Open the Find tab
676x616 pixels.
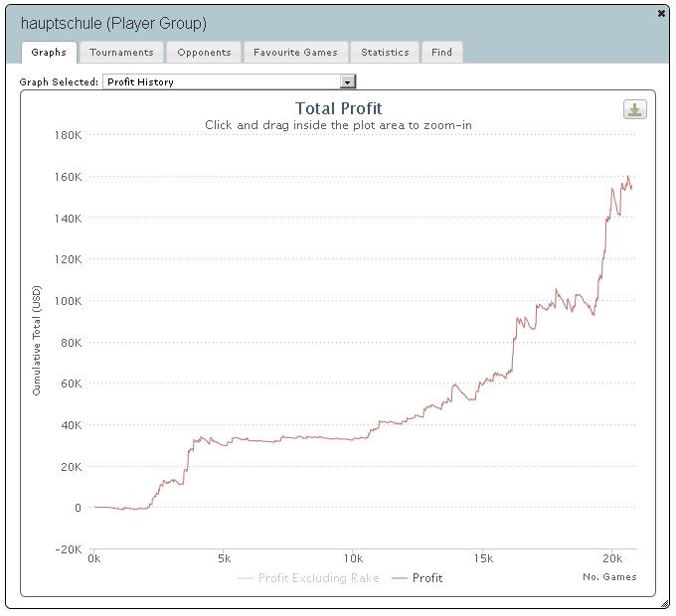(442, 53)
